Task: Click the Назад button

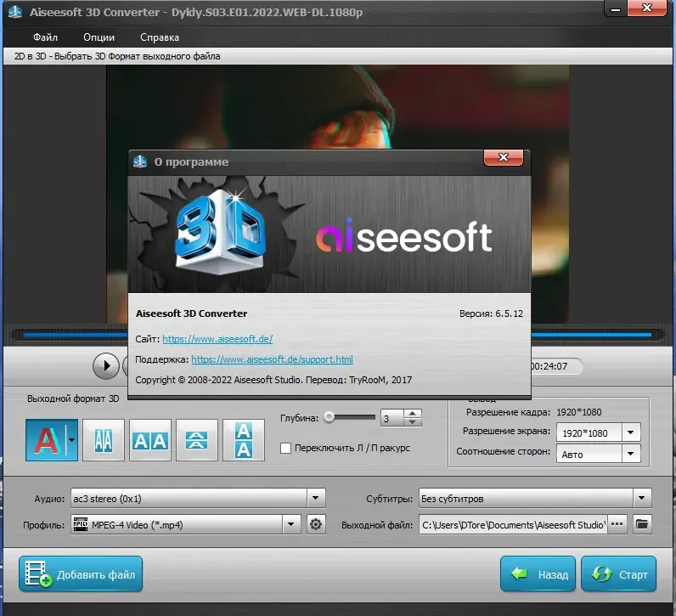Action: tap(538, 574)
